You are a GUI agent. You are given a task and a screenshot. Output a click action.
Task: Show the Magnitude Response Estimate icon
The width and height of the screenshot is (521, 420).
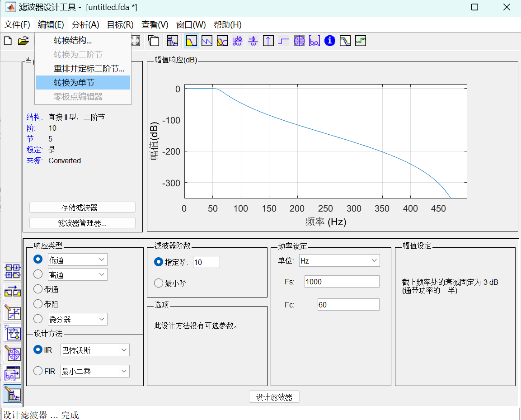click(345, 41)
